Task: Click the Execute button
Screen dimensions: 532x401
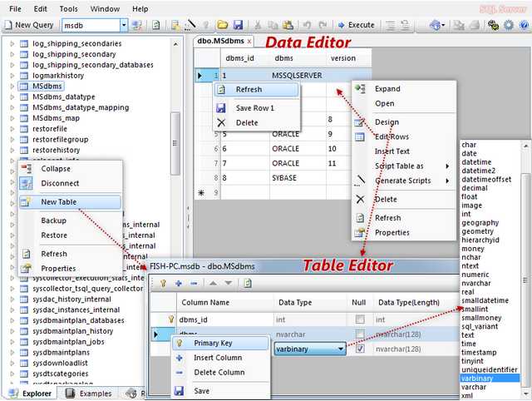Action: (x=357, y=25)
